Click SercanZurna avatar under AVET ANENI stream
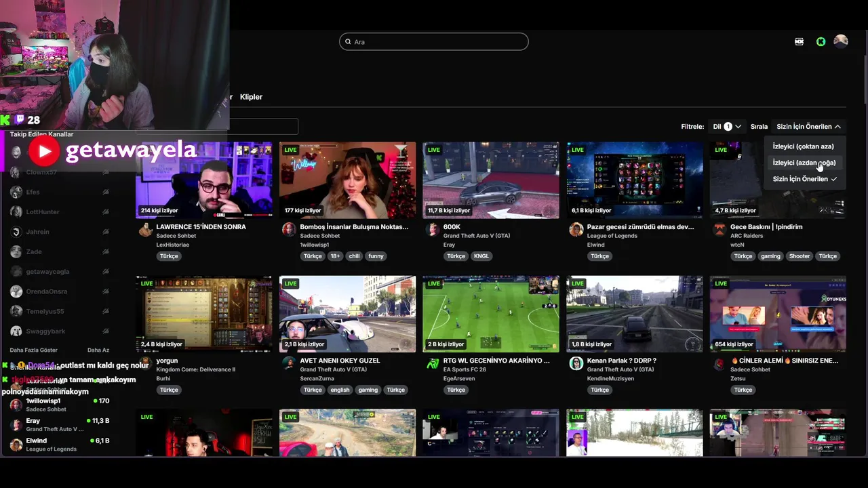868x488 pixels. (289, 363)
